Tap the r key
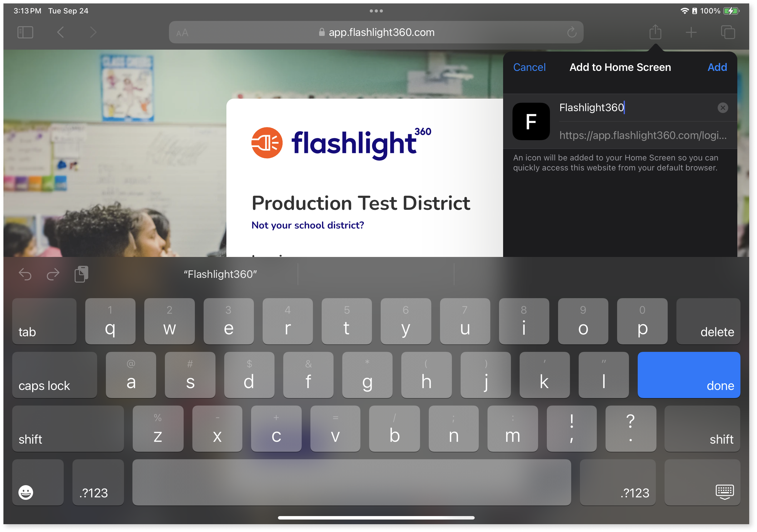The height and width of the screenshot is (532, 757). coord(288,321)
